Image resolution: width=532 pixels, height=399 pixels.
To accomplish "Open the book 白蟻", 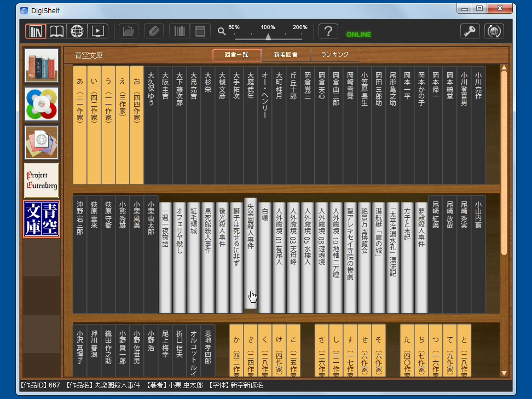I will pyautogui.click(x=265, y=258).
